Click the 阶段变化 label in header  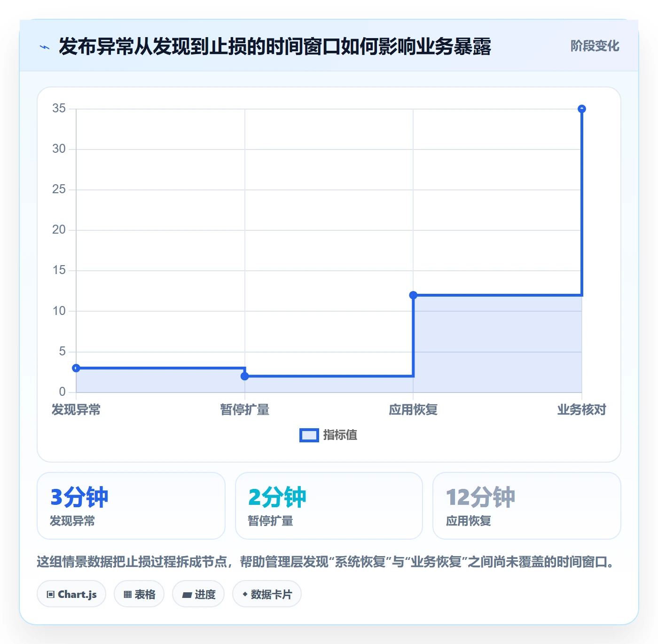pyautogui.click(x=595, y=46)
